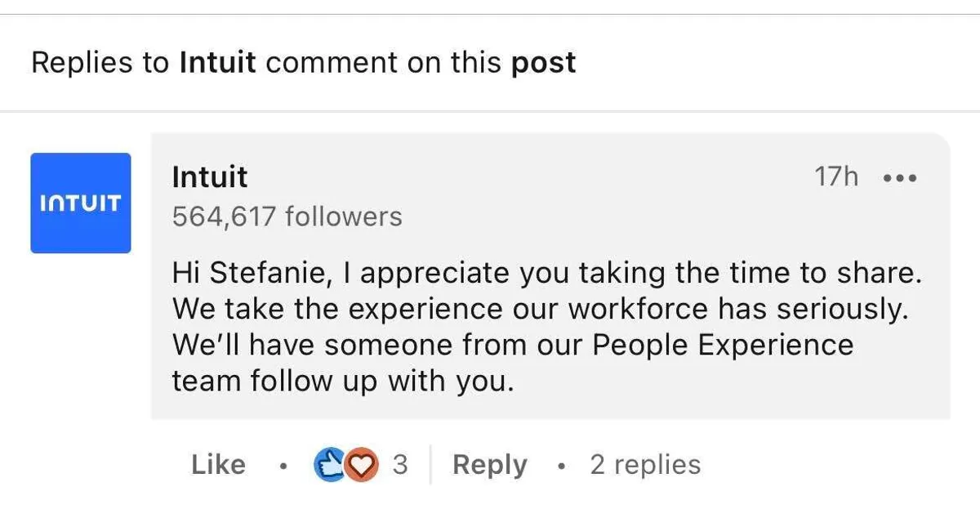Click the 'People Experience' phrase in comment
Screen dimensions: 980x518
722,345
